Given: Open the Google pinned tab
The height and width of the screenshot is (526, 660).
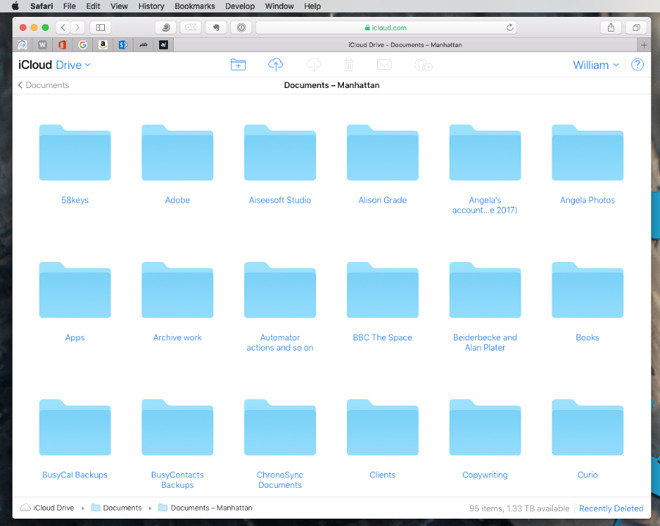Looking at the screenshot, I should coord(82,45).
